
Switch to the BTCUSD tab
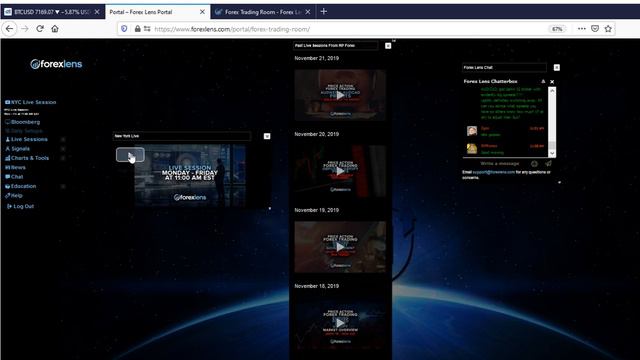point(52,12)
